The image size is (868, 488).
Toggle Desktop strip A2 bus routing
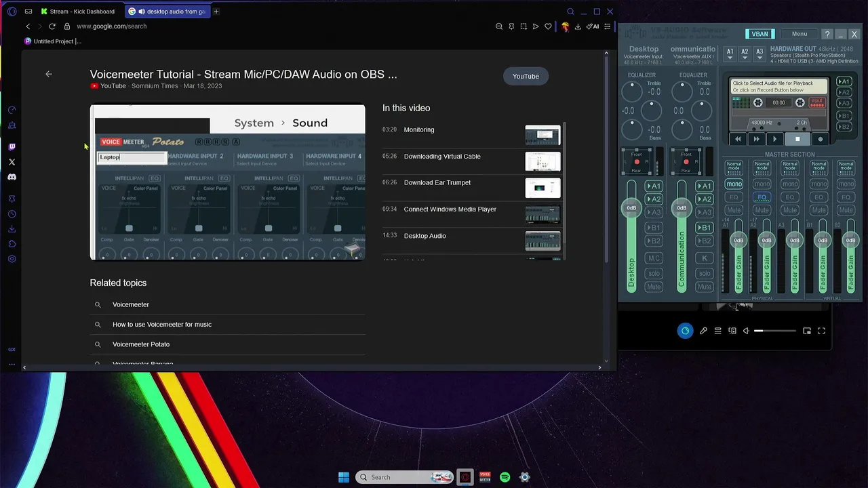click(x=654, y=199)
